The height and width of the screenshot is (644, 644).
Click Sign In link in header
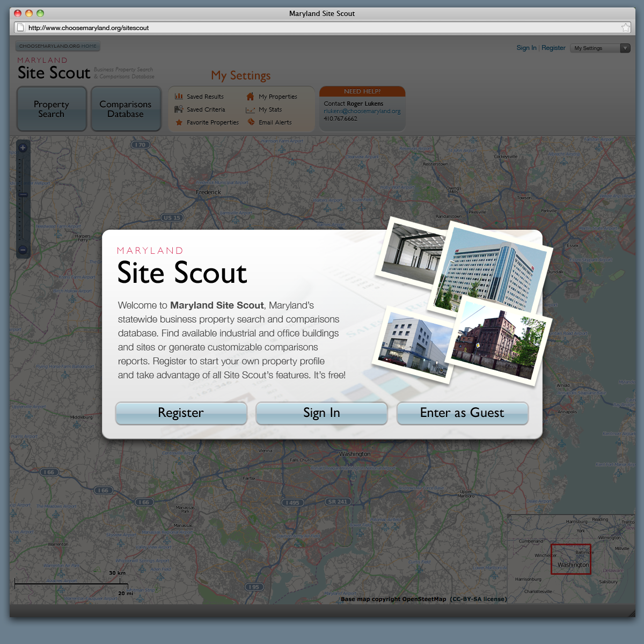pos(526,48)
